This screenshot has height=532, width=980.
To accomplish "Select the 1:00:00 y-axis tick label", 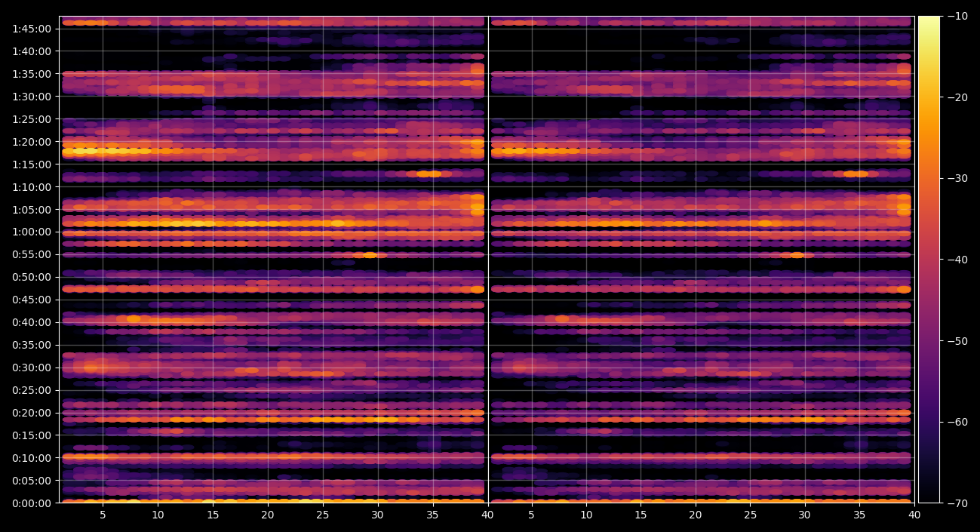I will pos(32,232).
